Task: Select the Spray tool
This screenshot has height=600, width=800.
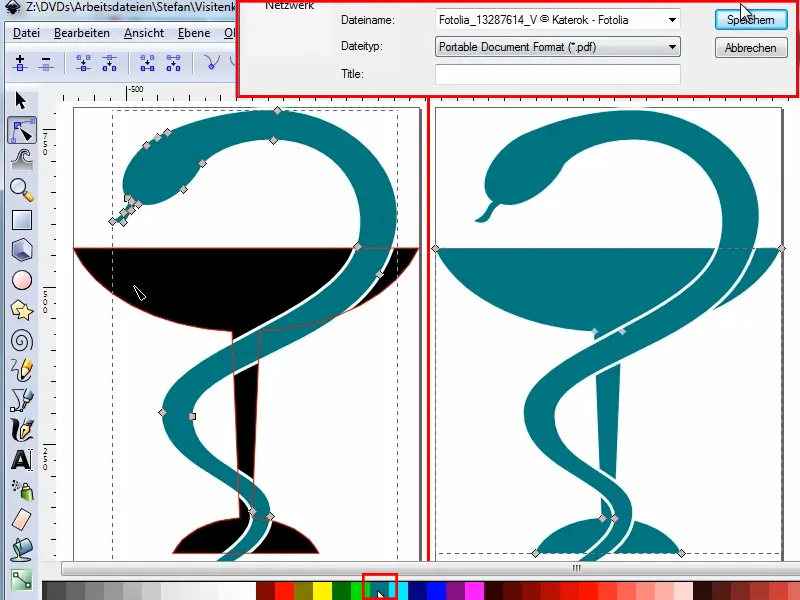Action: pos(22,490)
